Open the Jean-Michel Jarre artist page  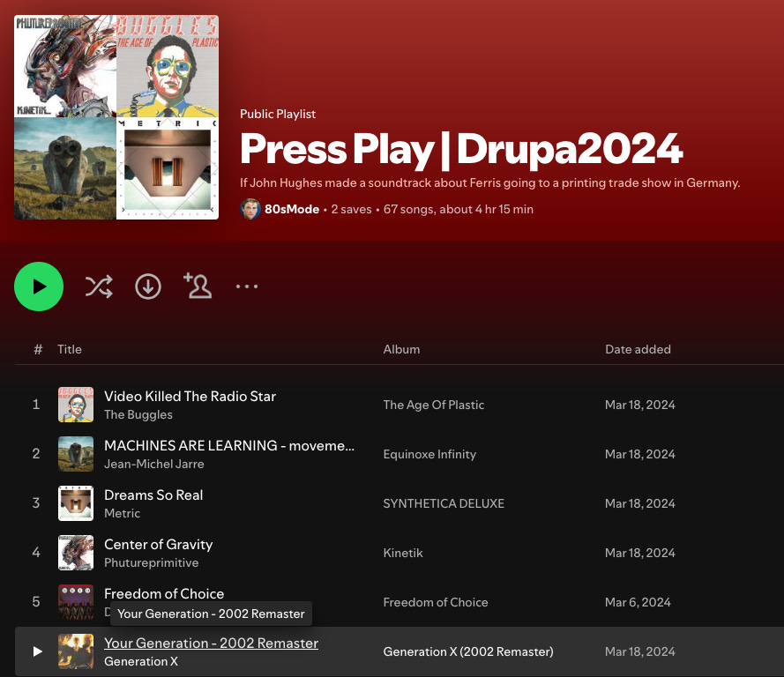154,465
